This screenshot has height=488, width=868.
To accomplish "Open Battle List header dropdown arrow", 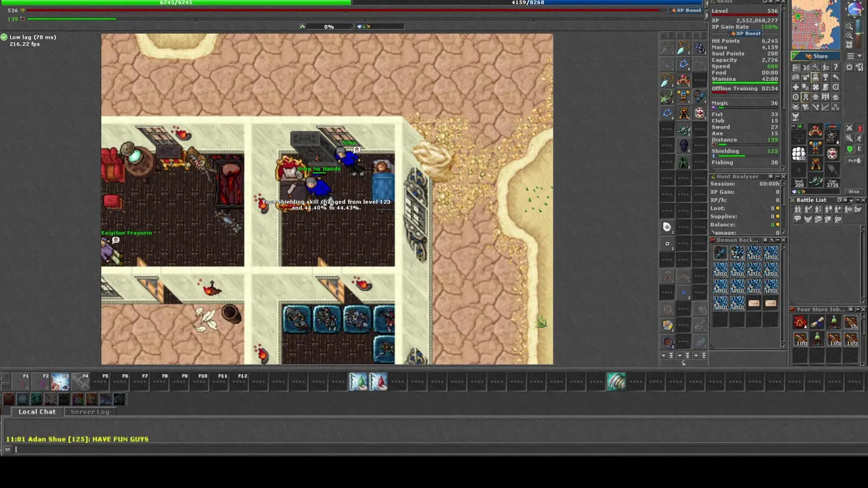I will point(851,201).
